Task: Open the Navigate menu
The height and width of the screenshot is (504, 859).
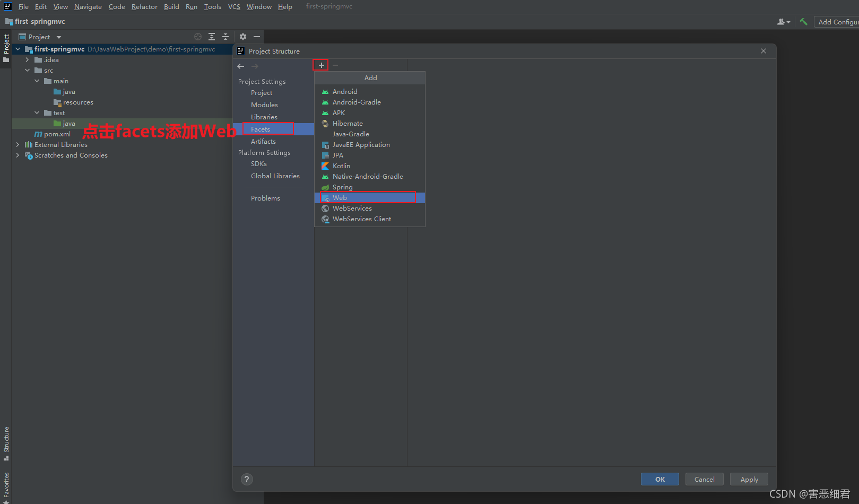Action: 88,6
